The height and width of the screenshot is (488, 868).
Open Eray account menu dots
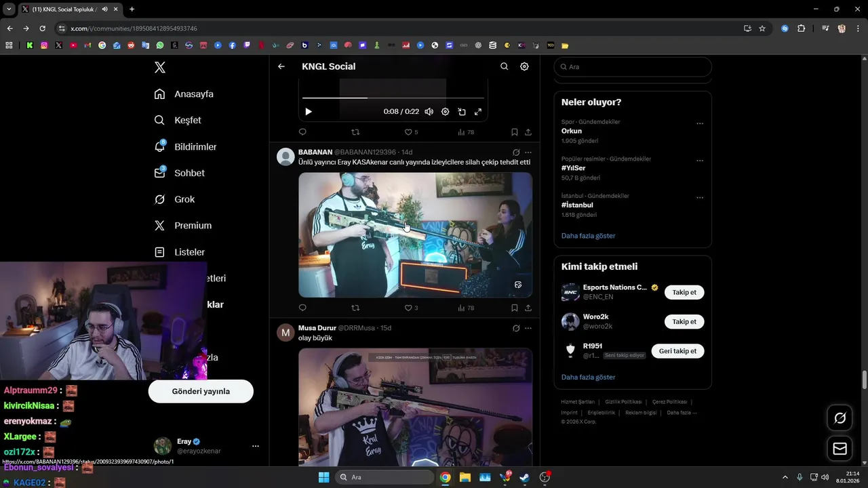[256, 446]
